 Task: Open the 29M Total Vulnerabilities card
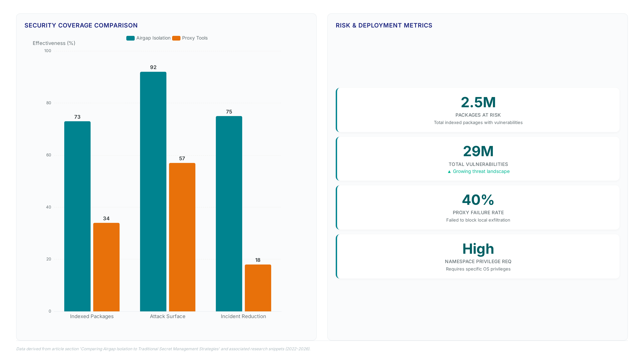[x=478, y=159]
